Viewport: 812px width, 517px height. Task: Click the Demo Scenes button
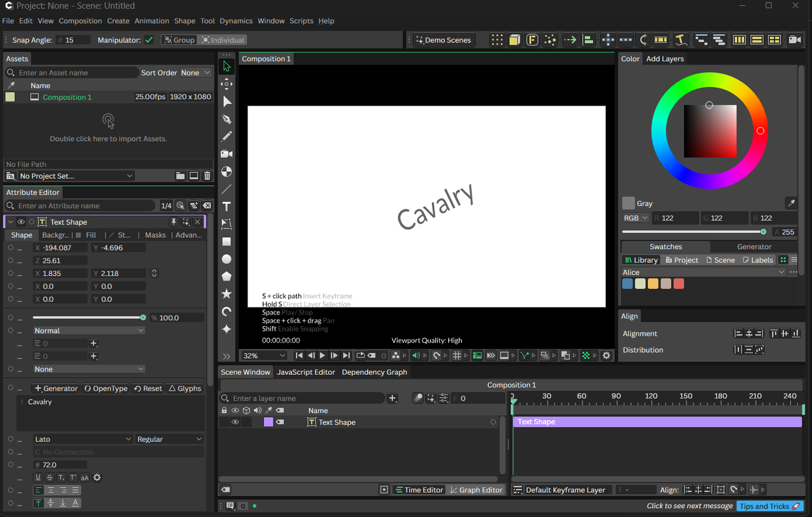(x=443, y=40)
